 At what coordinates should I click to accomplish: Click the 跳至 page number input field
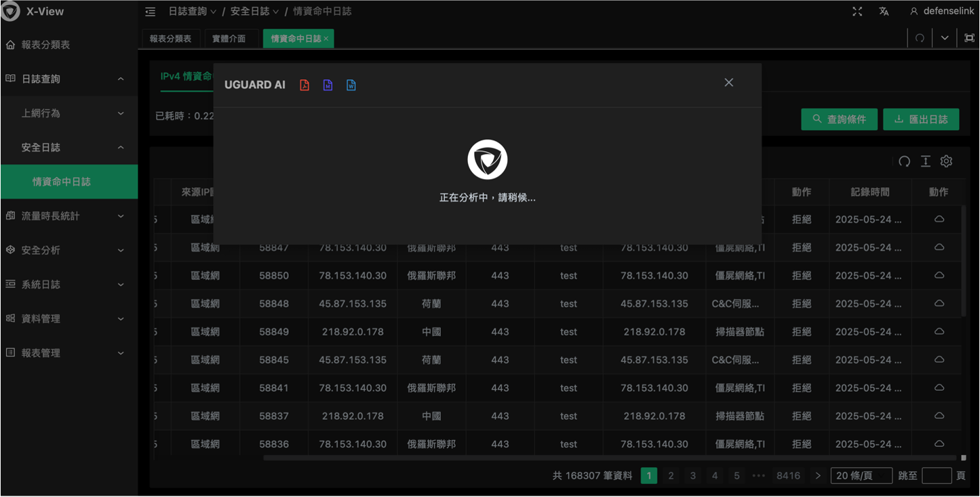tap(936, 476)
